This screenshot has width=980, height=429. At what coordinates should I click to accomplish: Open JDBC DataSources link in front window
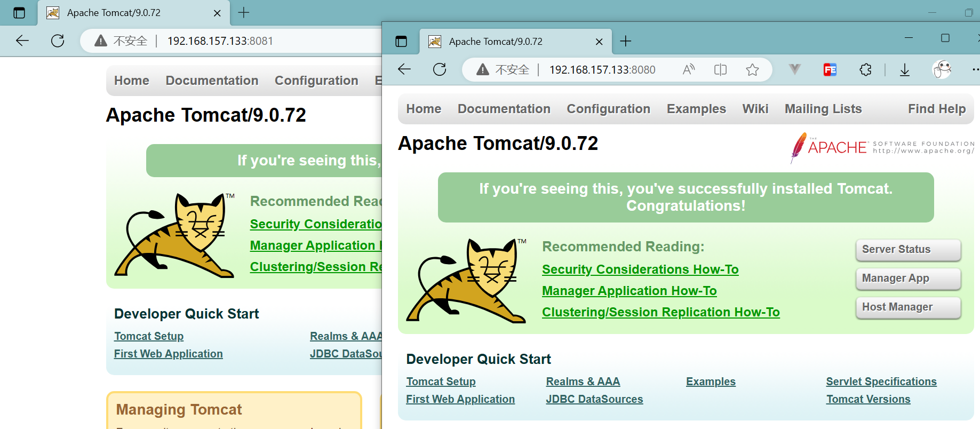coord(594,399)
